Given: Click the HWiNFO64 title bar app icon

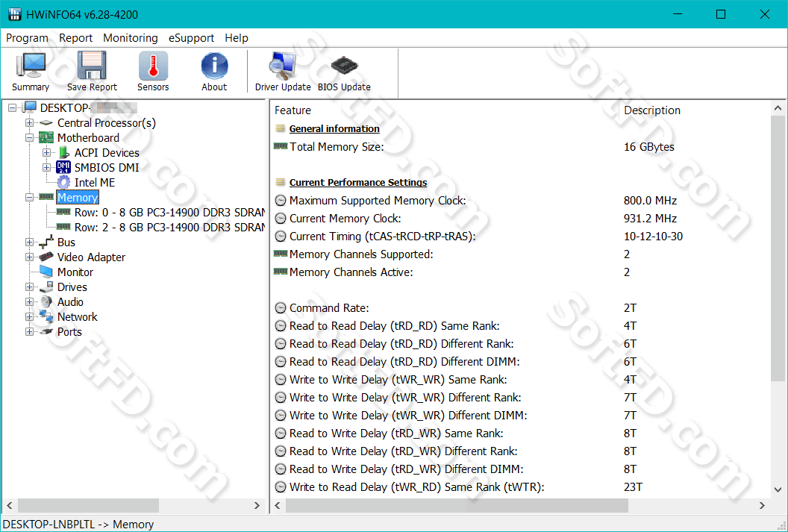Looking at the screenshot, I should tap(15, 15).
